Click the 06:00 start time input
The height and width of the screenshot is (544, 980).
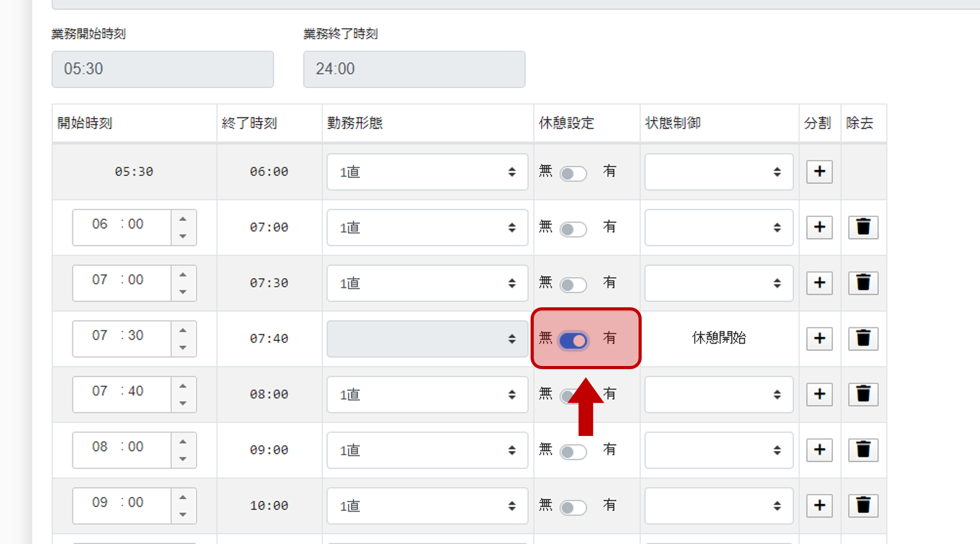[x=122, y=227]
